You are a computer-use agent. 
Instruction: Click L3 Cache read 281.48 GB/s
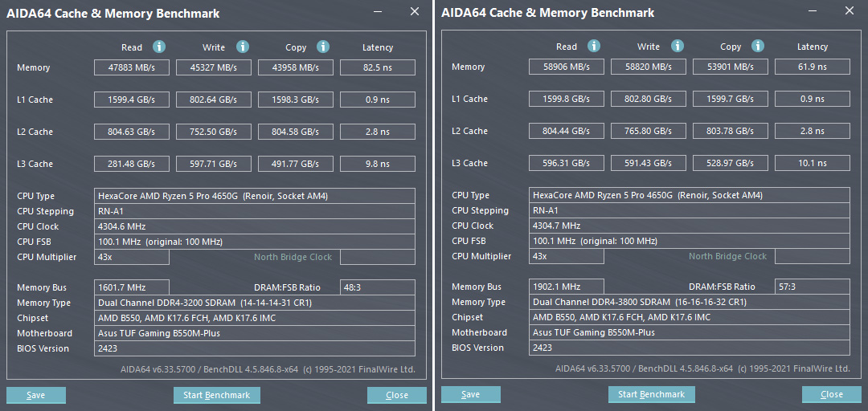132,164
